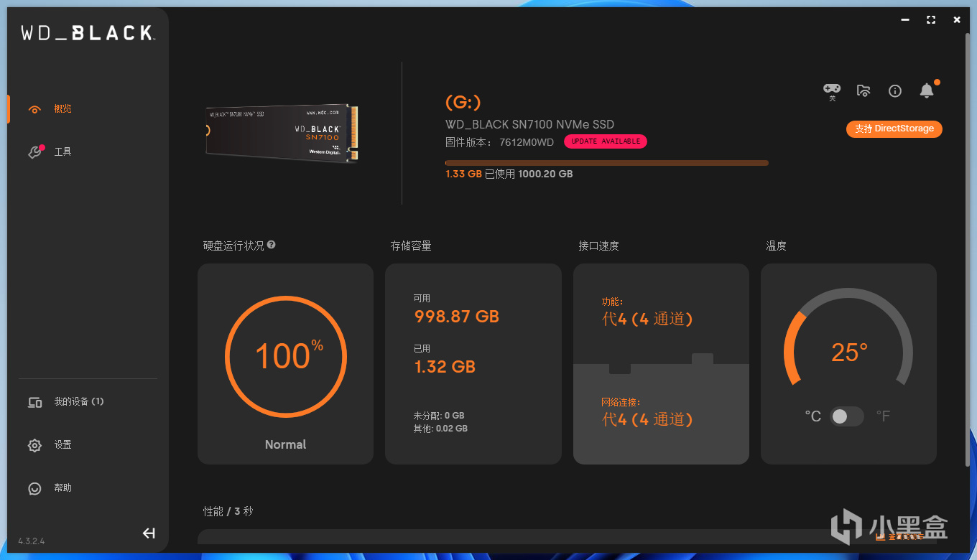Click the 其他: 0.02 GB entry

coord(440,429)
